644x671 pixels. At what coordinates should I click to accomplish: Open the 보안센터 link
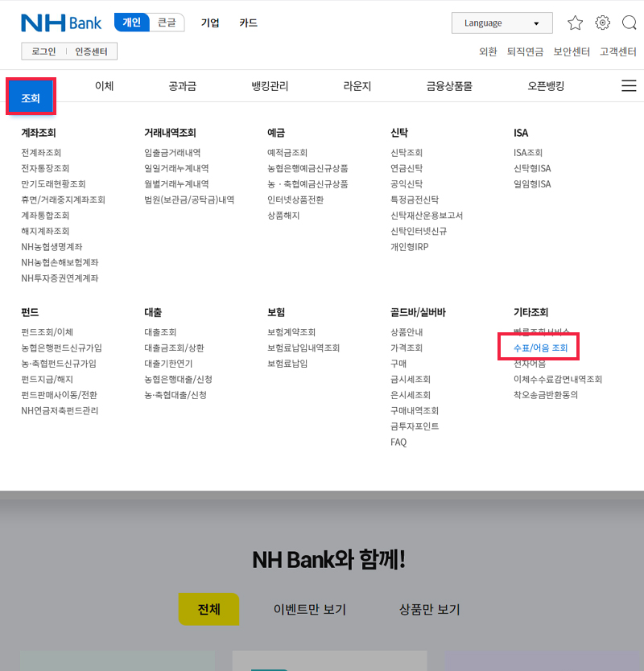pos(572,51)
